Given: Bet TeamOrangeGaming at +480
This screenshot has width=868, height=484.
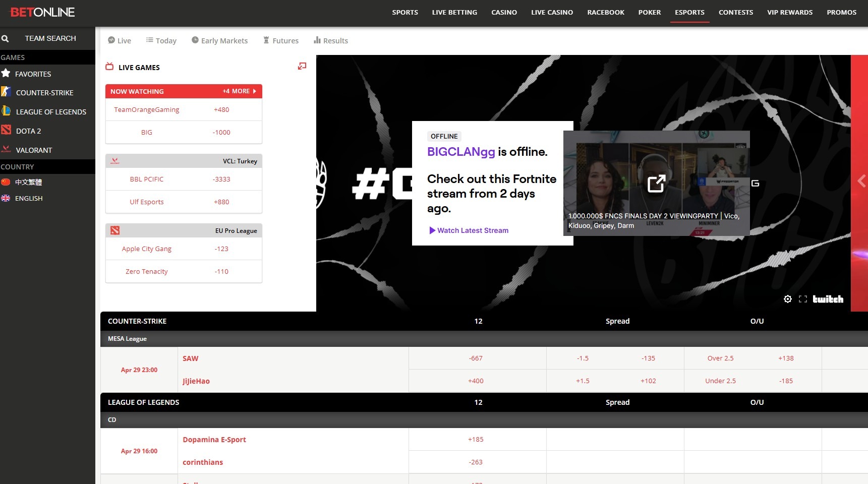Looking at the screenshot, I should click(221, 109).
